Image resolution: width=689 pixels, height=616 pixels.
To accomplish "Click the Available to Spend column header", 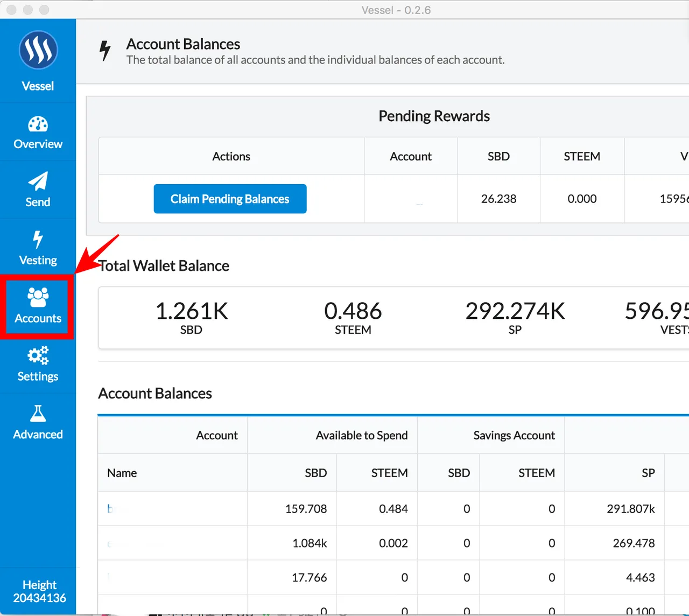I will tap(362, 435).
